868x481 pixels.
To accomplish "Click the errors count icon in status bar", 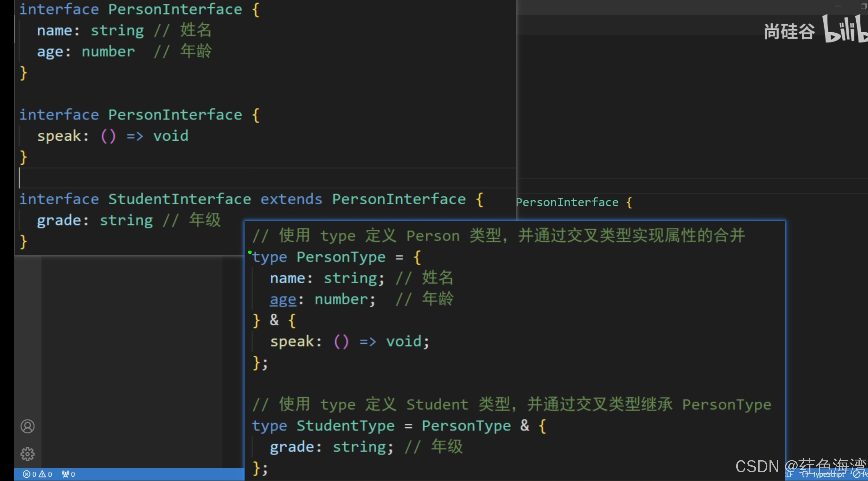I will click(27, 474).
